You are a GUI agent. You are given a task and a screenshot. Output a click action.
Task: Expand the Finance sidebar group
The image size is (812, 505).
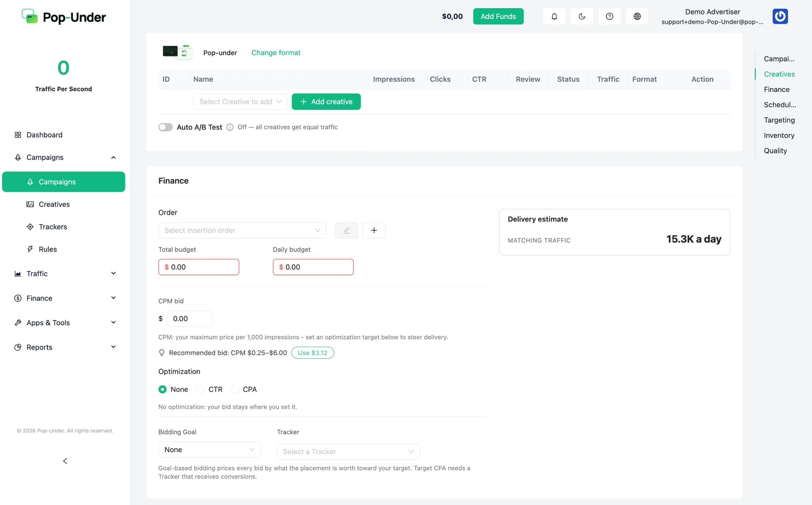coord(114,298)
